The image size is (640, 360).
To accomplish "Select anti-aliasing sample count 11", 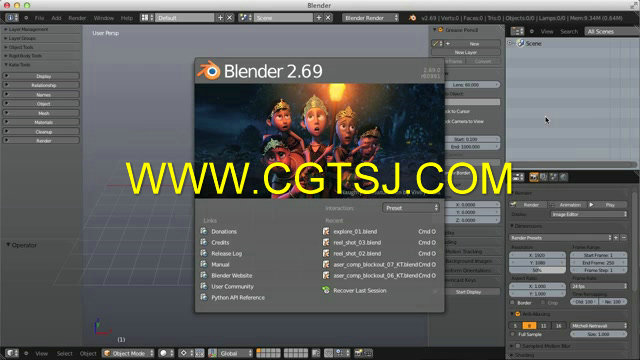I will click(x=543, y=325).
